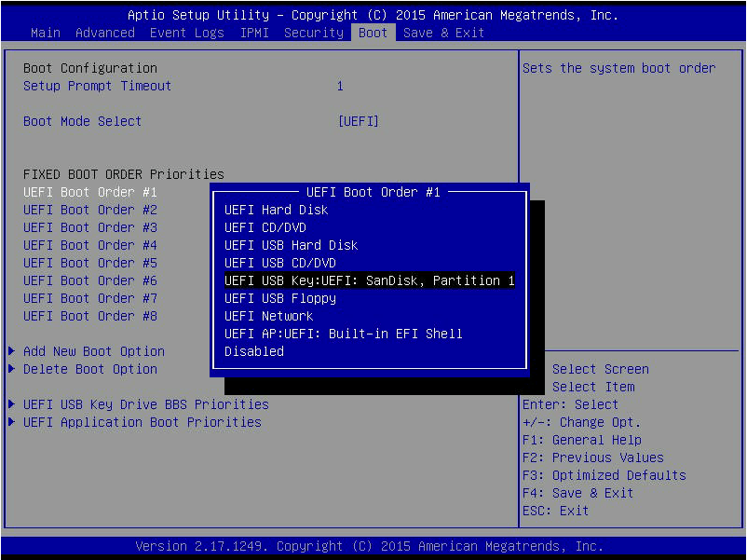This screenshot has width=747, height=560.
Task: Select Built-in EFI Shell option
Action: (343, 334)
